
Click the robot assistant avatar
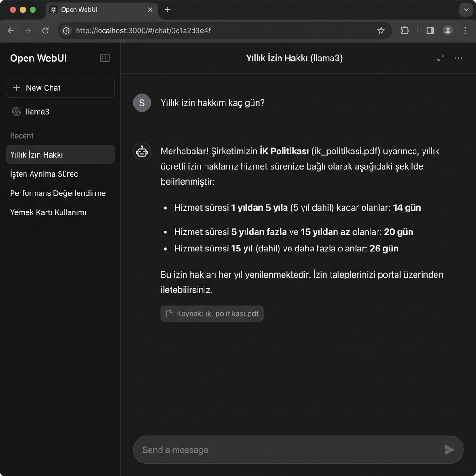(142, 151)
